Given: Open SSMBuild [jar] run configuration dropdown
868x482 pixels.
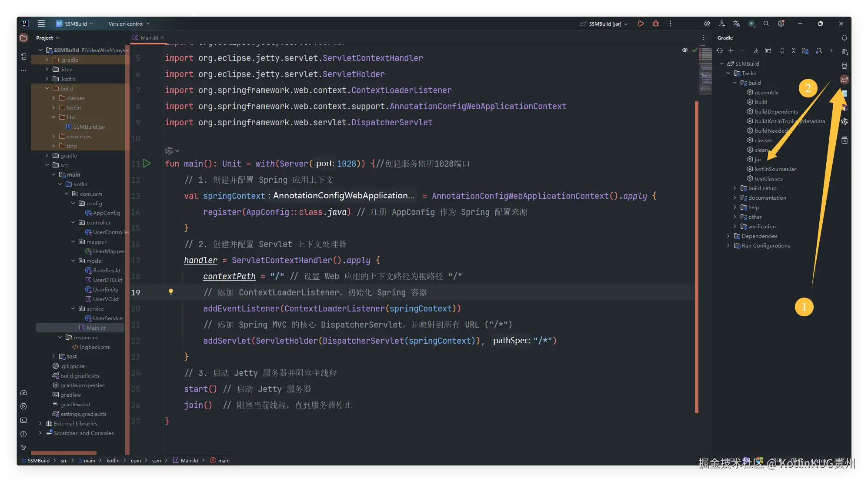Looking at the screenshot, I should 604,24.
